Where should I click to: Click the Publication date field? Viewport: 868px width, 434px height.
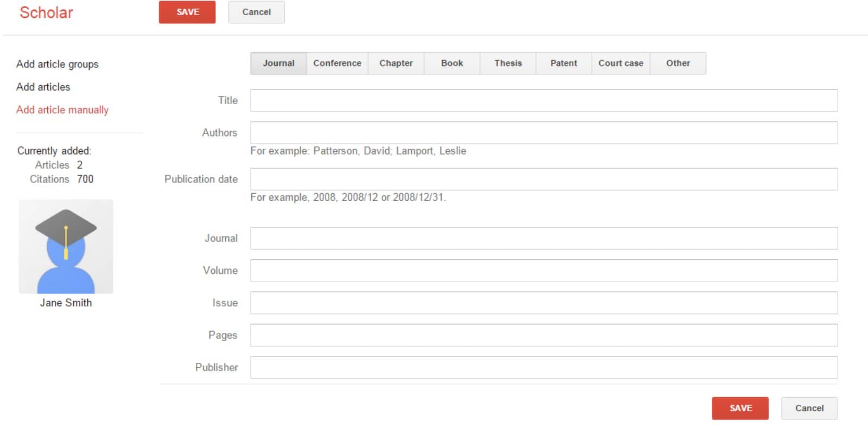tap(544, 179)
